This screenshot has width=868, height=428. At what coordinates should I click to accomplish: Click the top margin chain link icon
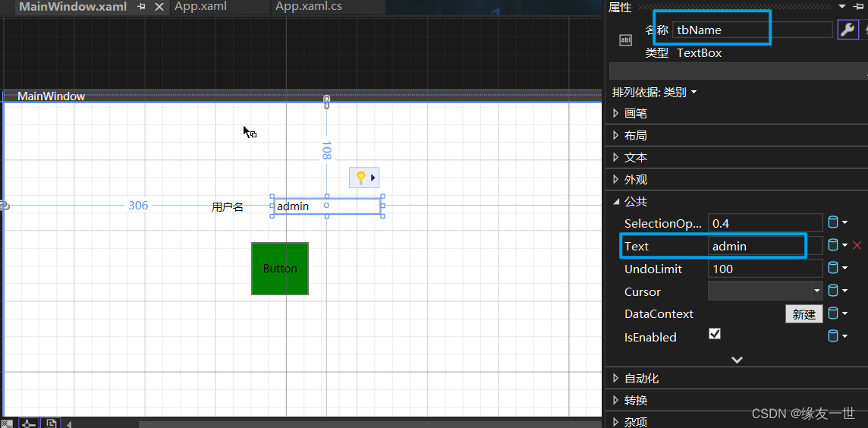click(326, 102)
